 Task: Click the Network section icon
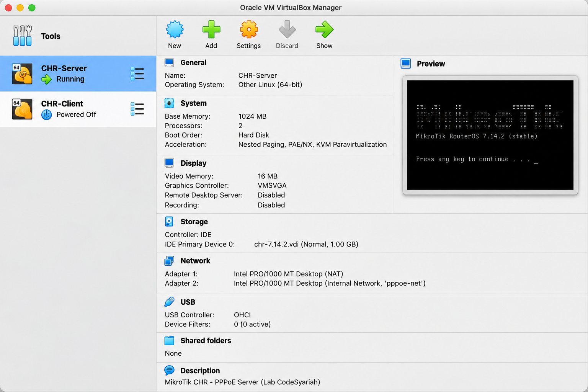point(169,261)
